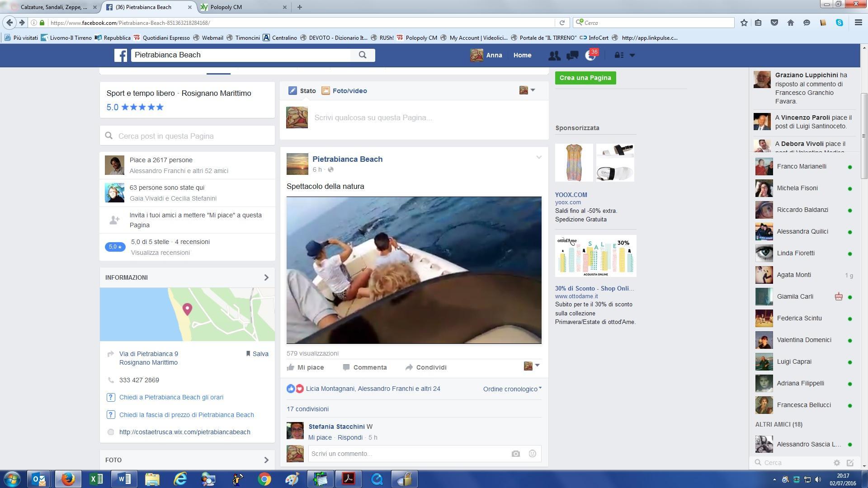Viewport: 868px width, 488px height.
Task: Select the Stato composer tab
Action: [302, 91]
